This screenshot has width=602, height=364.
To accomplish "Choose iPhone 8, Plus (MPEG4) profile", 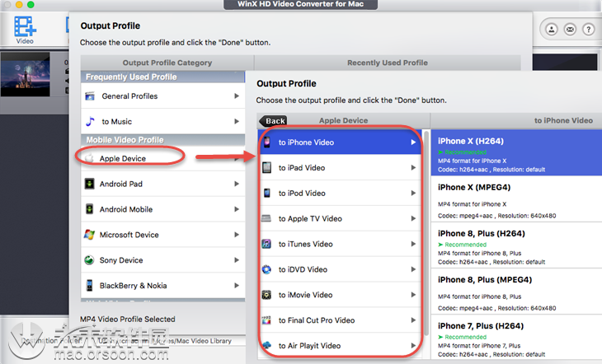I will point(516,292).
